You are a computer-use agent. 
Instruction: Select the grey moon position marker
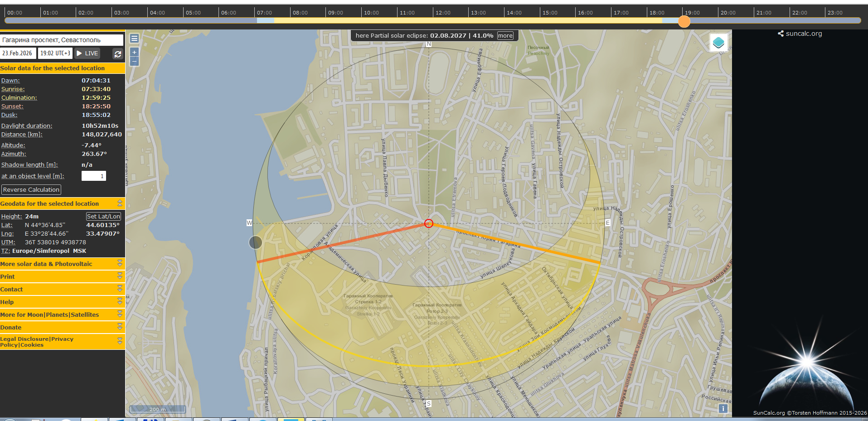(256, 242)
